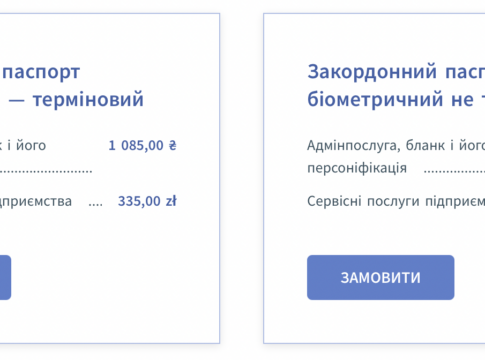Click the word 'персоніфікація' in right card
Viewport: 485px width, 360px height.
tap(357, 168)
